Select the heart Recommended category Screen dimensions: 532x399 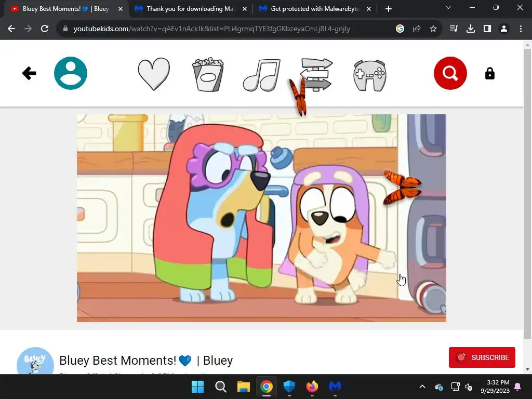(x=154, y=74)
